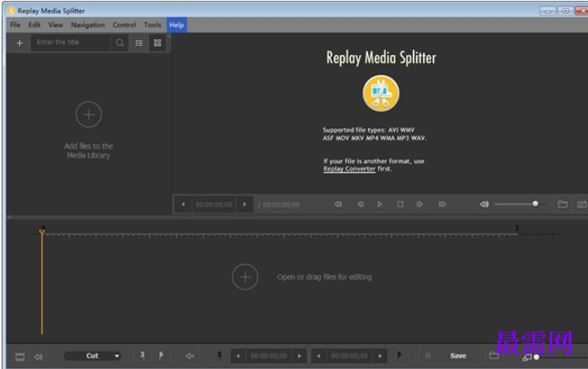This screenshot has height=369, width=588.
Task: Open the View menu
Action: tap(55, 25)
